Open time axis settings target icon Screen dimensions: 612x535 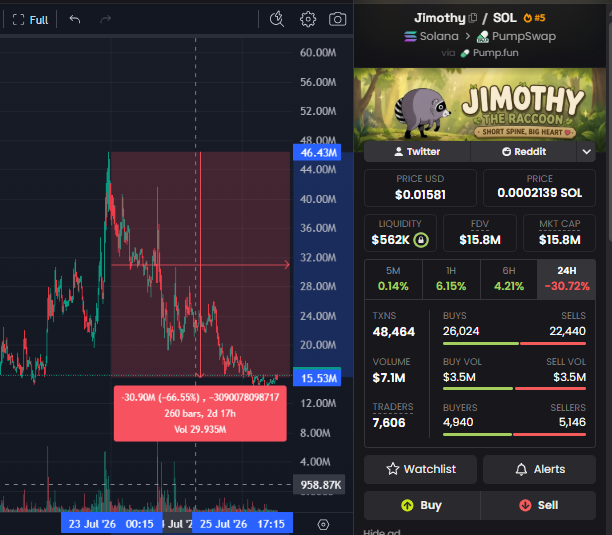(x=323, y=524)
